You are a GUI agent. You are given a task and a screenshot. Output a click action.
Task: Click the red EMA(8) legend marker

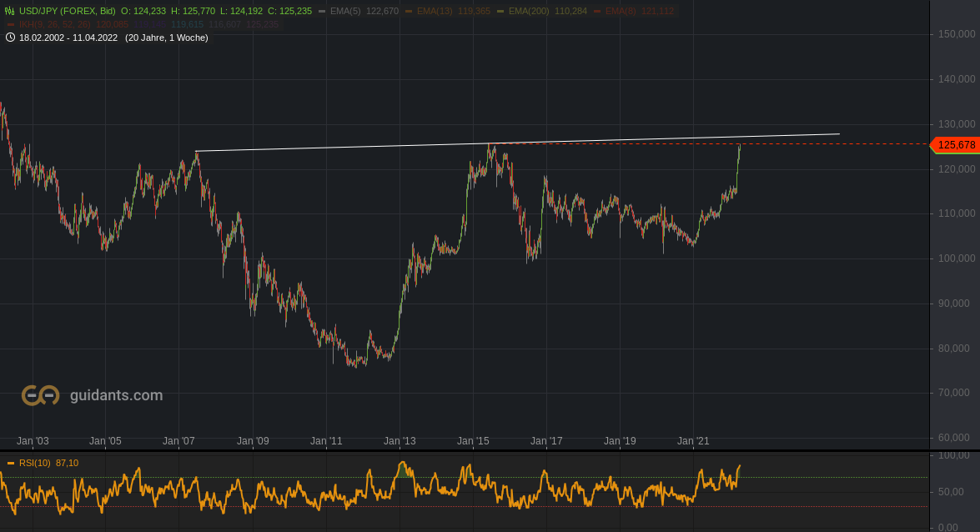tap(596, 12)
